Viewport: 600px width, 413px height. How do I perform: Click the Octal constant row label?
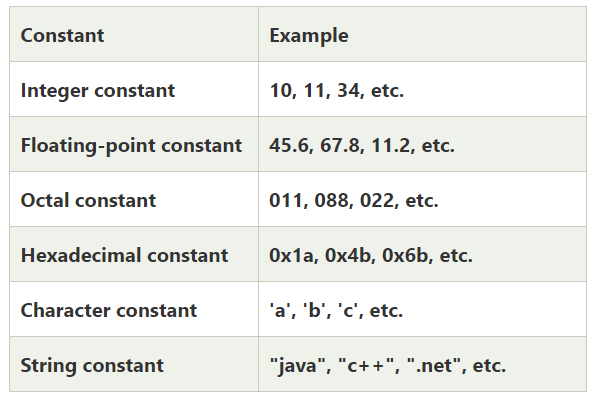click(x=88, y=201)
